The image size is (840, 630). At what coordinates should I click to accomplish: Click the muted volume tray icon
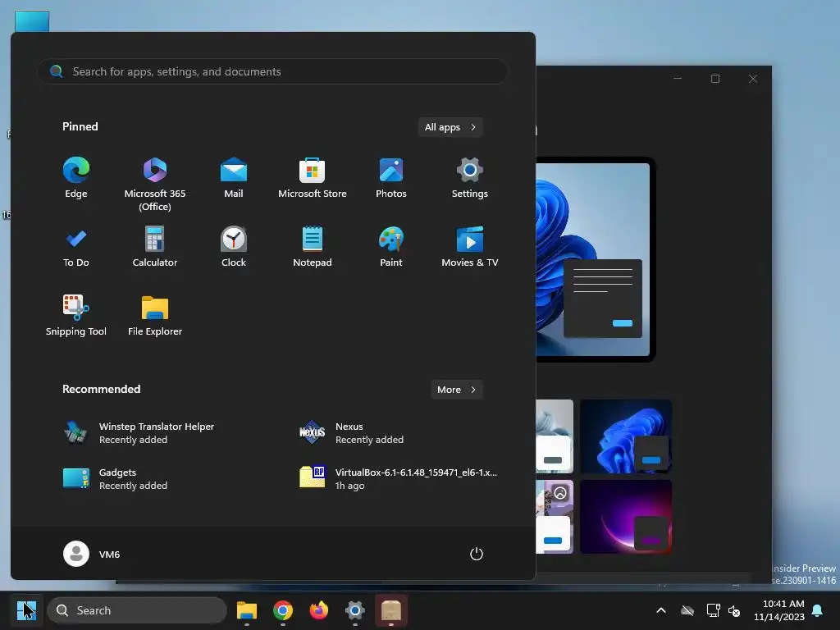coord(734,610)
